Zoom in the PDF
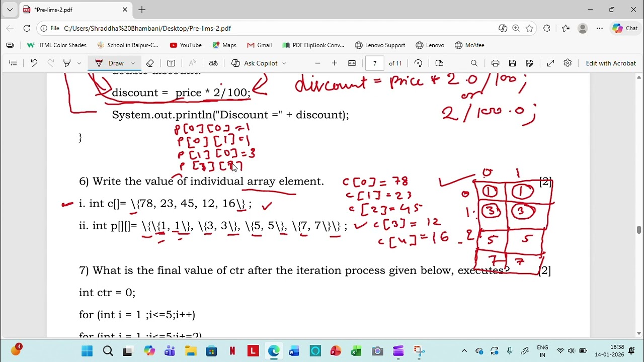The image size is (644, 362). tap(335, 63)
